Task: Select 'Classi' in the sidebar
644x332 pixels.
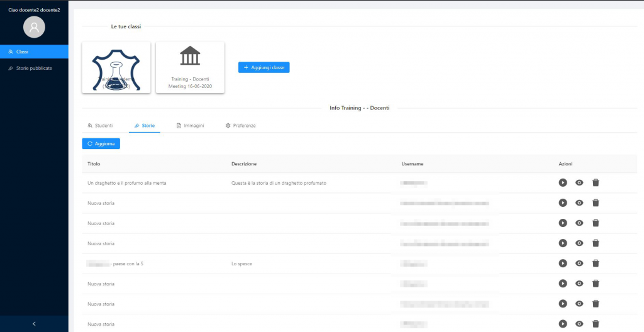Action: [34, 52]
